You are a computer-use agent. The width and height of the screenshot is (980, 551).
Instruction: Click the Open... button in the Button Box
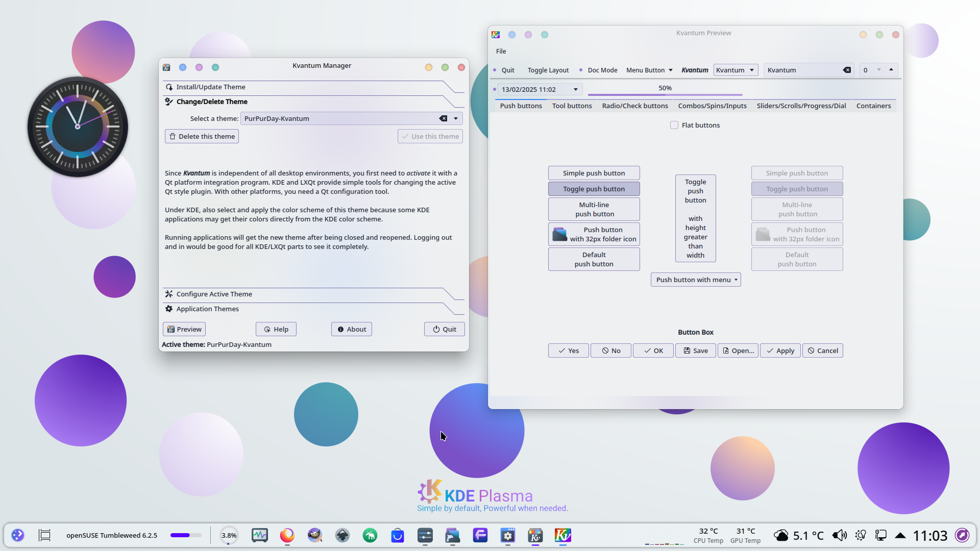click(x=738, y=350)
